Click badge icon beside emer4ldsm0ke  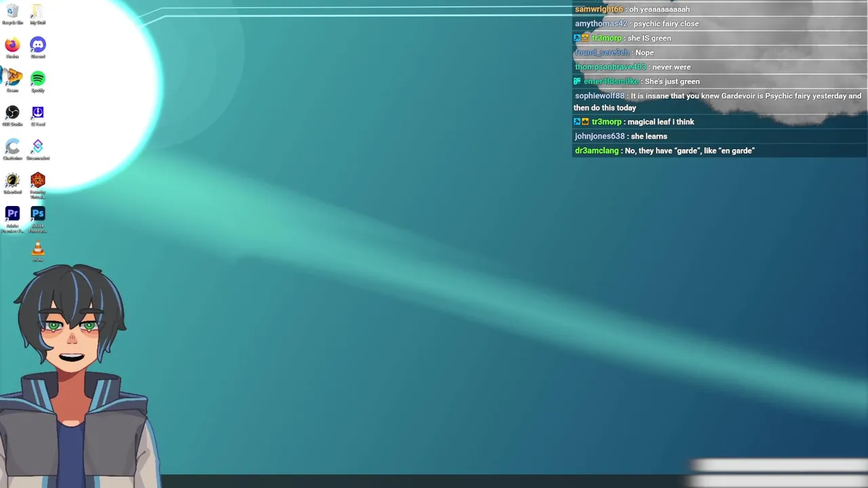[x=577, y=81]
